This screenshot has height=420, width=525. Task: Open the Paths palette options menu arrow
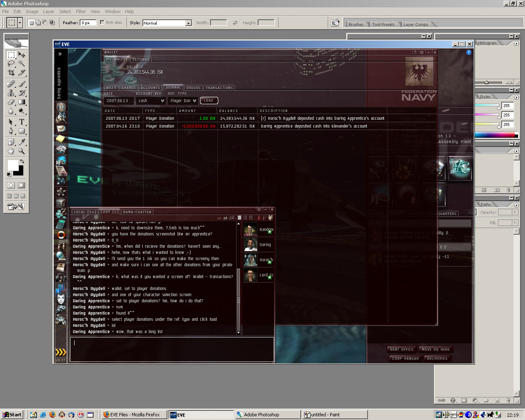point(516,205)
